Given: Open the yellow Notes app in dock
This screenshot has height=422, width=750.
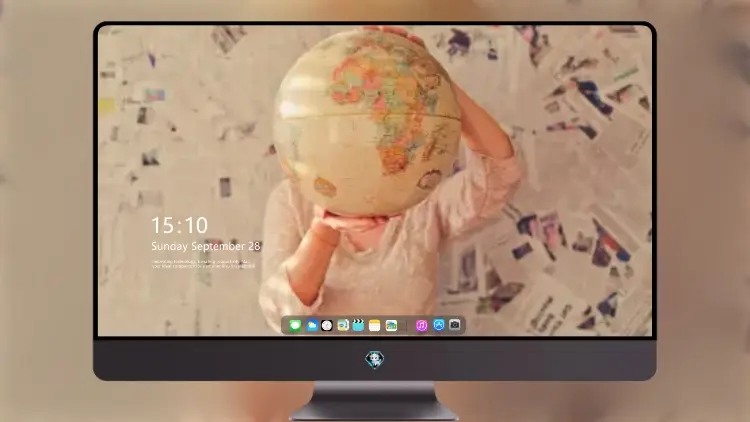Looking at the screenshot, I should pos(375,325).
